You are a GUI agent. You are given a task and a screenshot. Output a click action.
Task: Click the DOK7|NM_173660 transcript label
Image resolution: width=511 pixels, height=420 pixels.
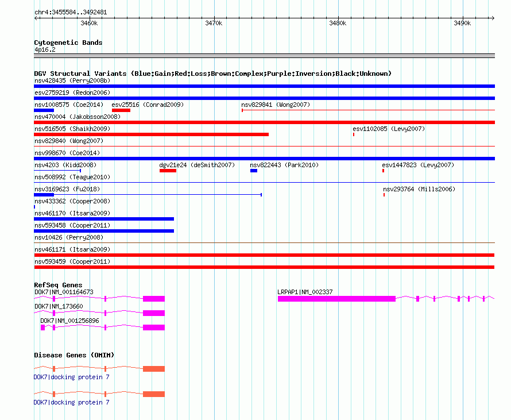[x=59, y=306]
